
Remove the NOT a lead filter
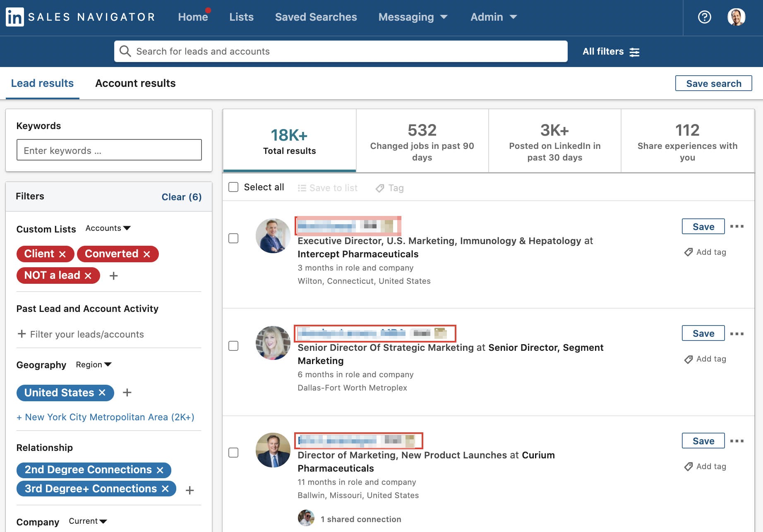(88, 276)
